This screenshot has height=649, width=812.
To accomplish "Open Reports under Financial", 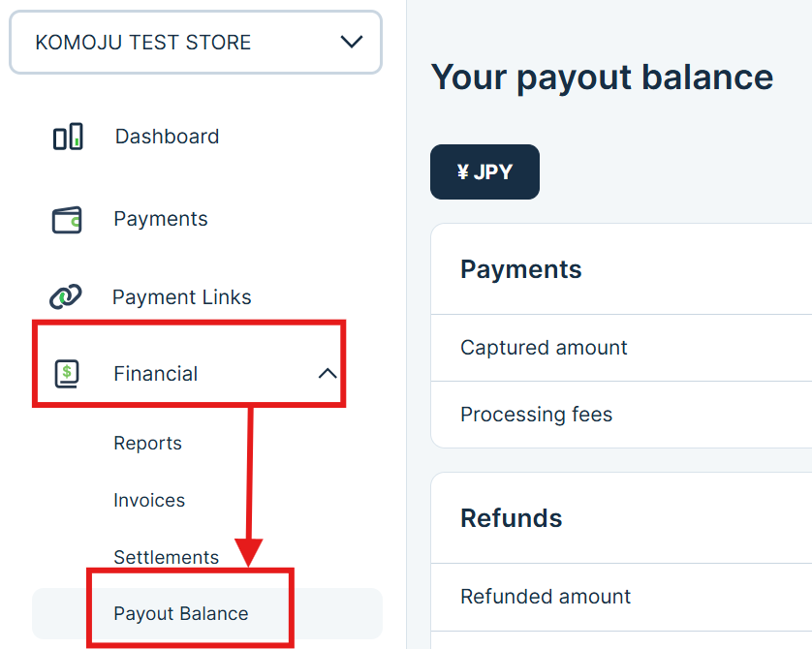I will point(147,443).
